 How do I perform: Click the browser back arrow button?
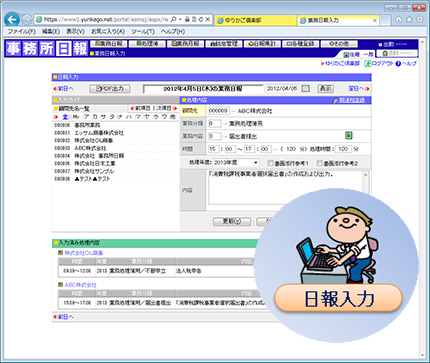click(12, 20)
